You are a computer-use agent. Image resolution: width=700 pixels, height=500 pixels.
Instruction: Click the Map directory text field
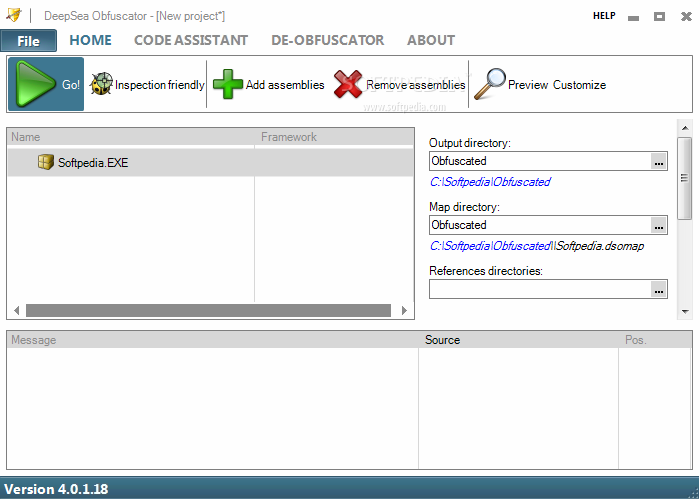click(x=540, y=225)
